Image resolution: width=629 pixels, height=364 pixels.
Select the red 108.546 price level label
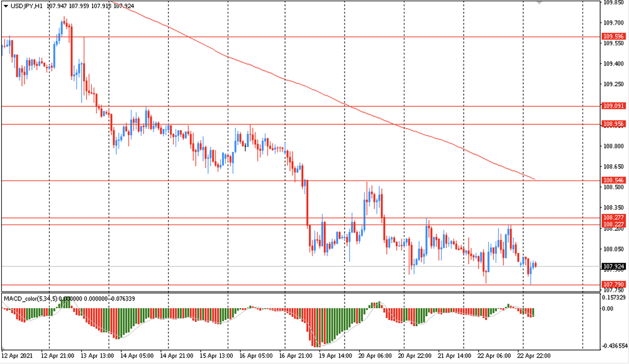614,180
